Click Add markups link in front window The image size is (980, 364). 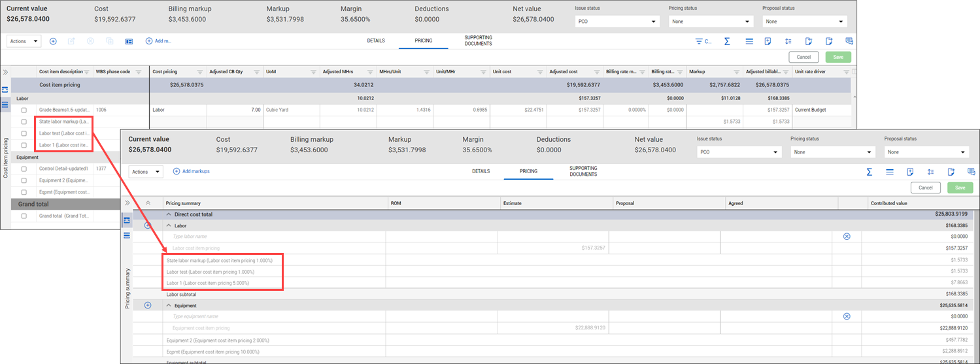point(191,171)
